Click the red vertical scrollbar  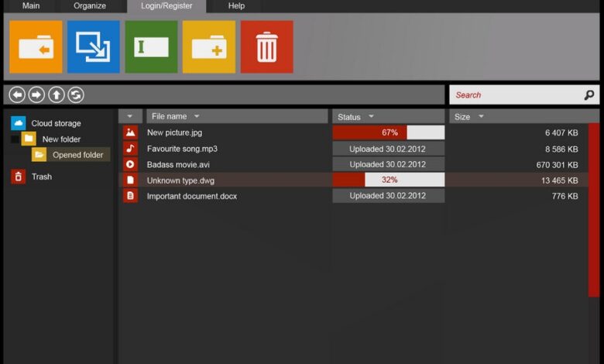(x=594, y=210)
